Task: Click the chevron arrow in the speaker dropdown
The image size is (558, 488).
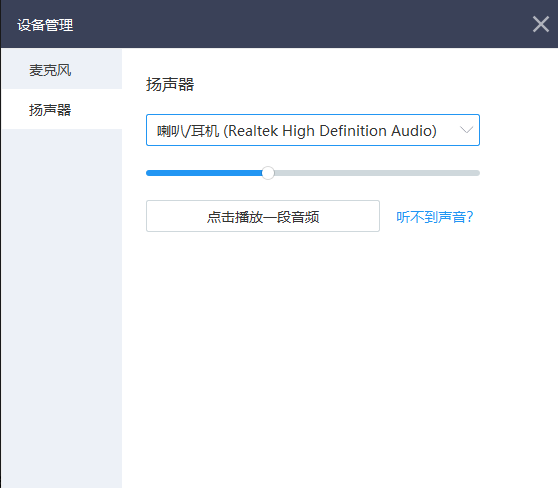Action: click(466, 130)
